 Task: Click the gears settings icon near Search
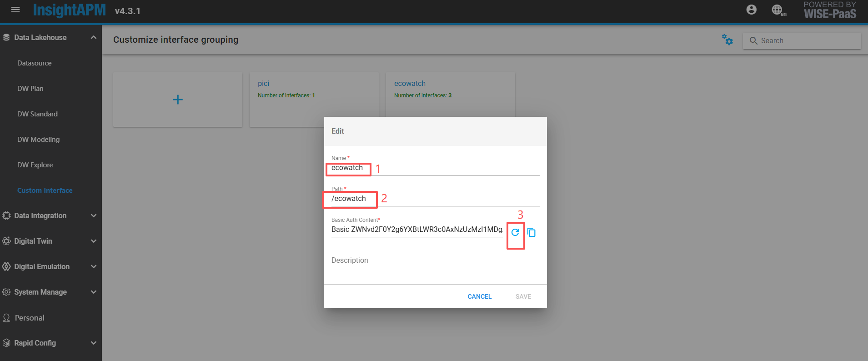[727, 40]
